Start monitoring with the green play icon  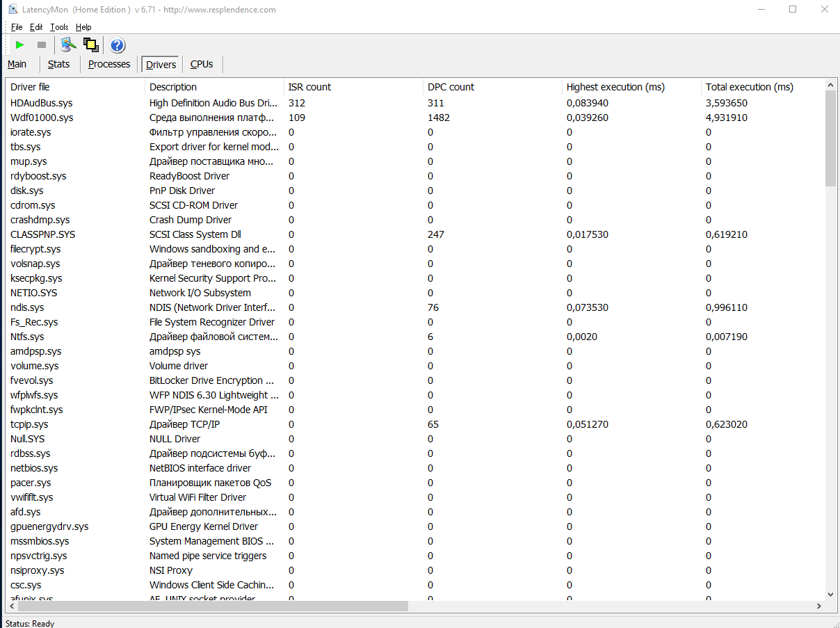19,45
